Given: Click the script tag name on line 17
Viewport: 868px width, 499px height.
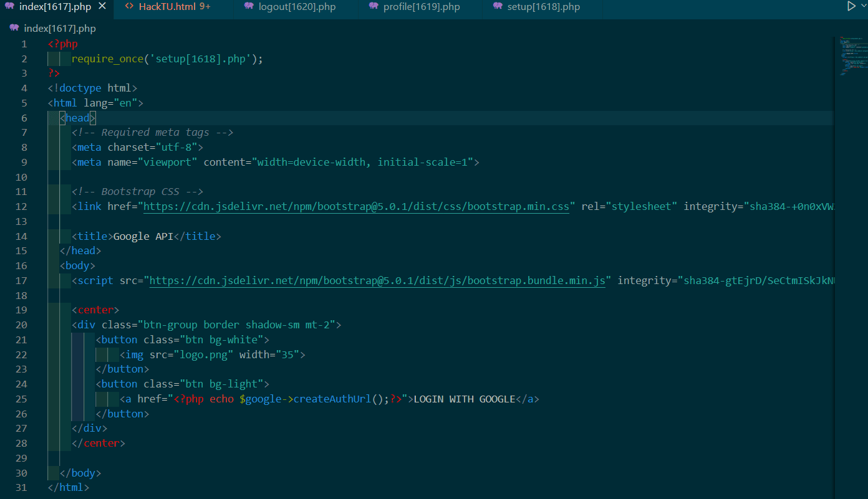Looking at the screenshot, I should [95, 280].
